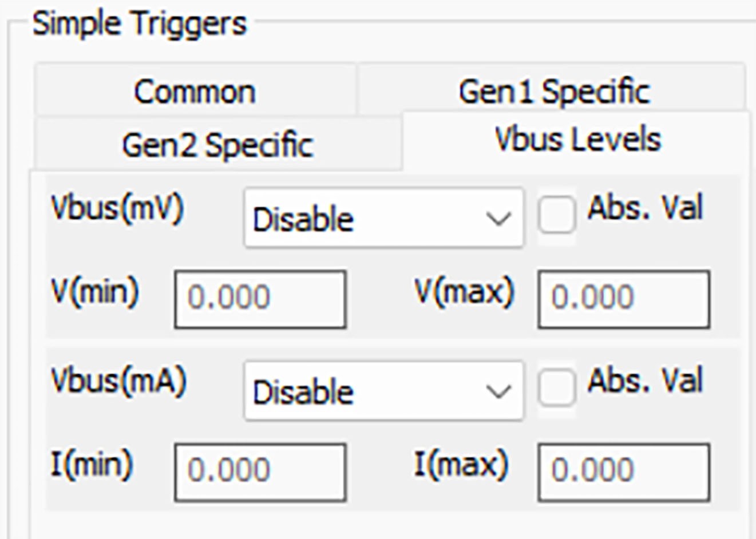Click the Abs. Val label beside Vbus(mV)
Viewport: 756px width, 539px height.
point(645,207)
